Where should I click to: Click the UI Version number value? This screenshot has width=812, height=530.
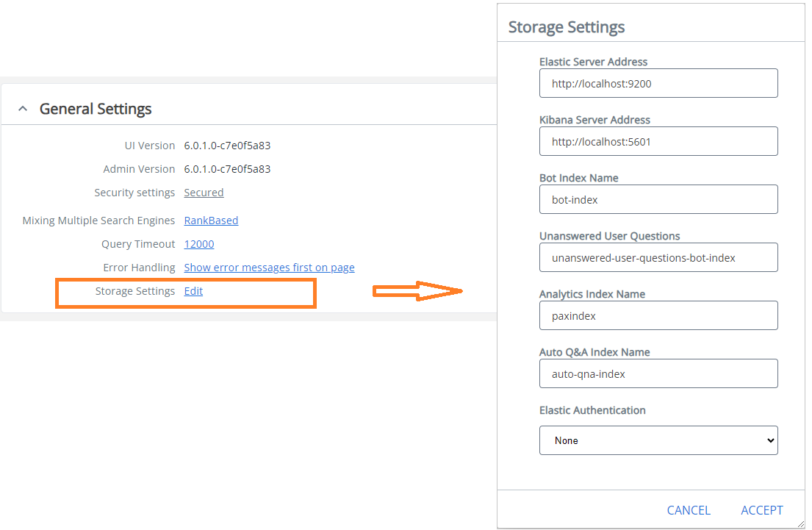click(227, 146)
